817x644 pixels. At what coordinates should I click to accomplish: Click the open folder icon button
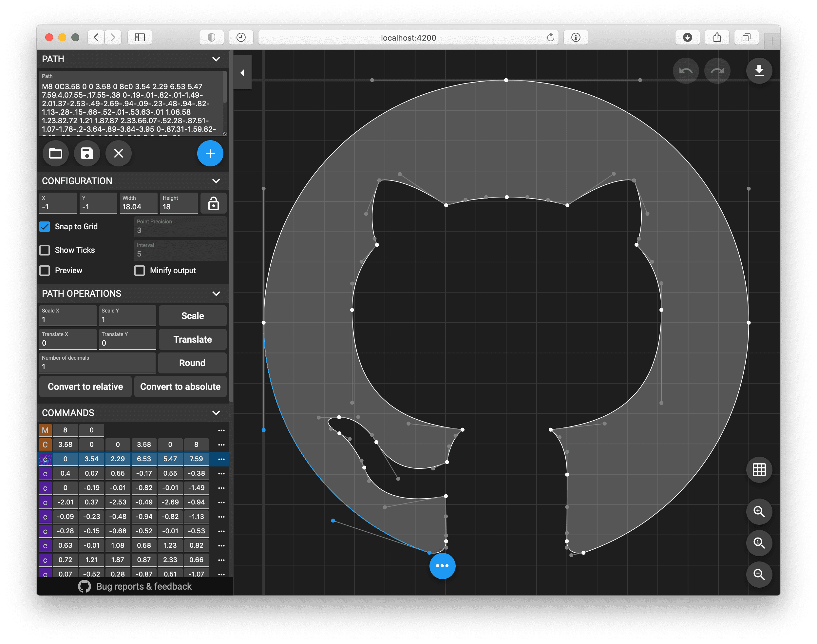(x=55, y=153)
